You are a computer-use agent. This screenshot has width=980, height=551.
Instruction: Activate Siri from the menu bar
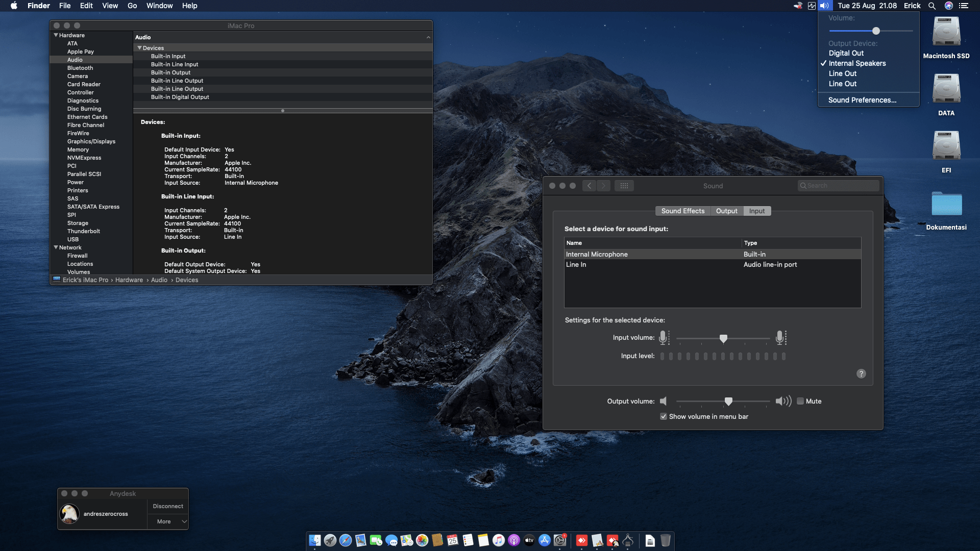tap(949, 6)
